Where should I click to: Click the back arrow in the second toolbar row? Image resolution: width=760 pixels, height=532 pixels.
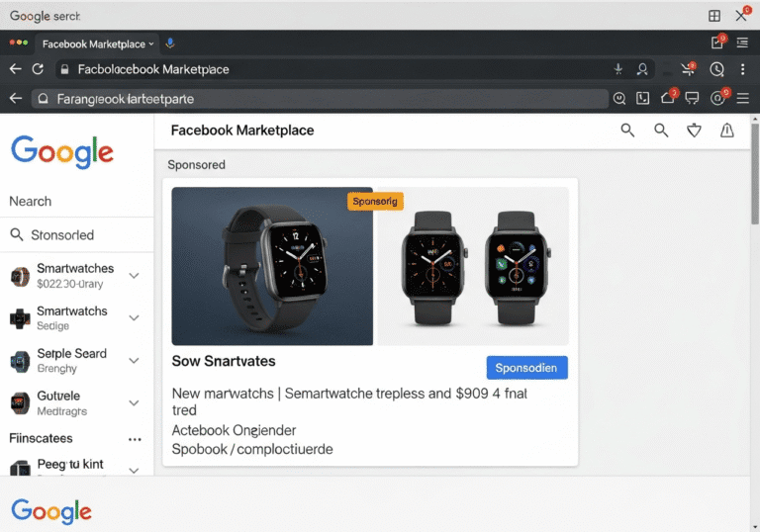pos(16,99)
